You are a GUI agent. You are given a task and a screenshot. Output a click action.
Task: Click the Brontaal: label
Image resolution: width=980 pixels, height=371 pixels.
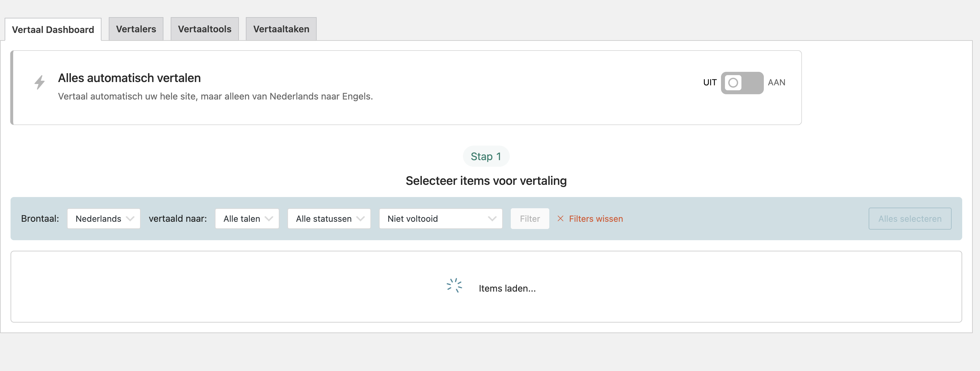pyautogui.click(x=40, y=218)
